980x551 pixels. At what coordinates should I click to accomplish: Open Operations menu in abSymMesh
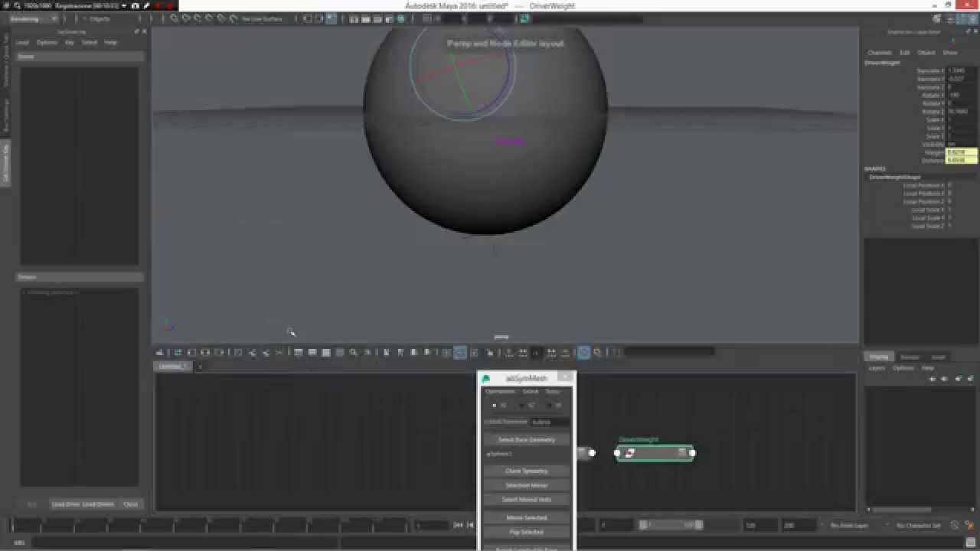[500, 391]
